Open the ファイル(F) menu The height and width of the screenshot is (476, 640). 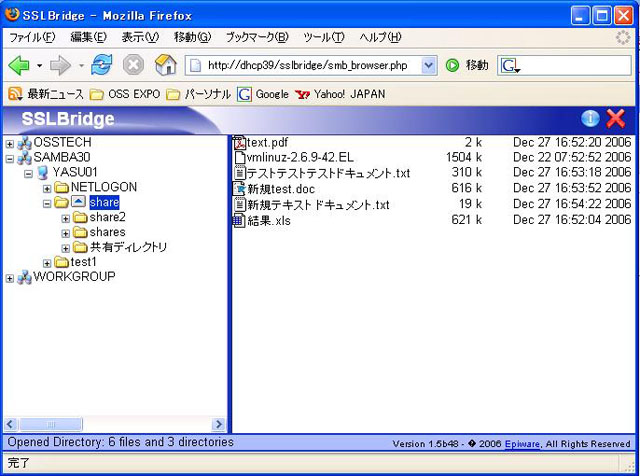32,38
